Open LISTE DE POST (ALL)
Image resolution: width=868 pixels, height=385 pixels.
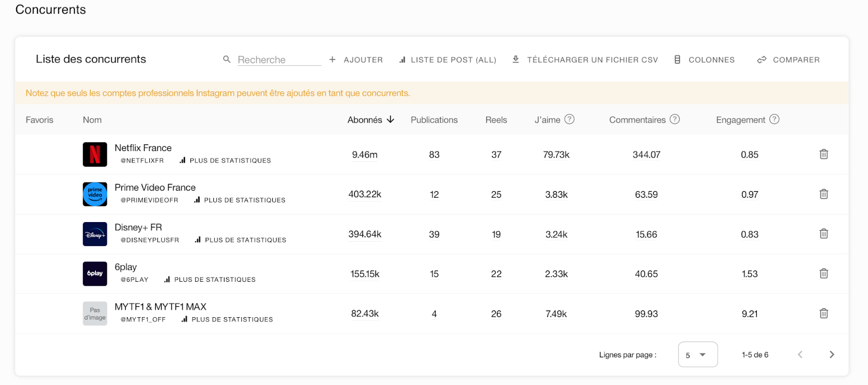(x=448, y=60)
